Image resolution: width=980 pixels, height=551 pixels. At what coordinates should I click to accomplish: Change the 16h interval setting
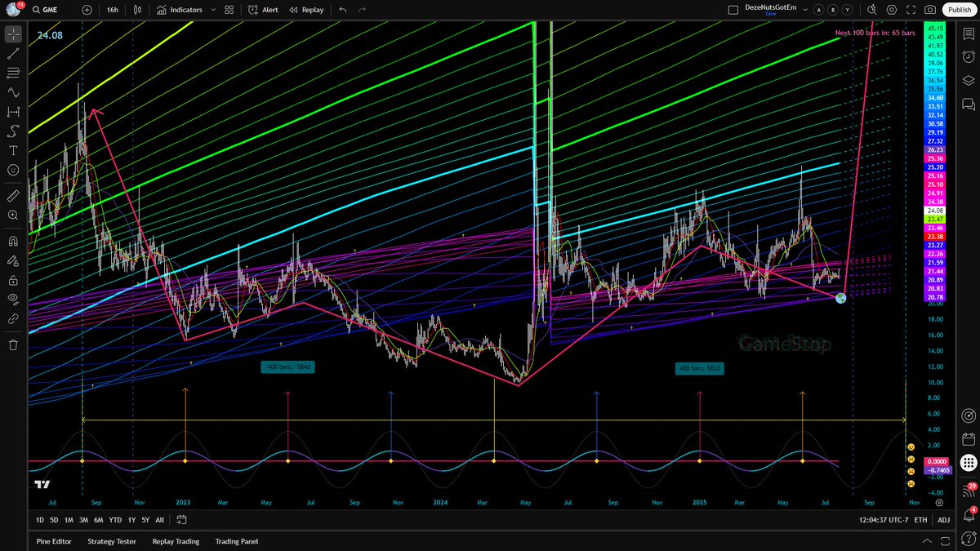[113, 10]
